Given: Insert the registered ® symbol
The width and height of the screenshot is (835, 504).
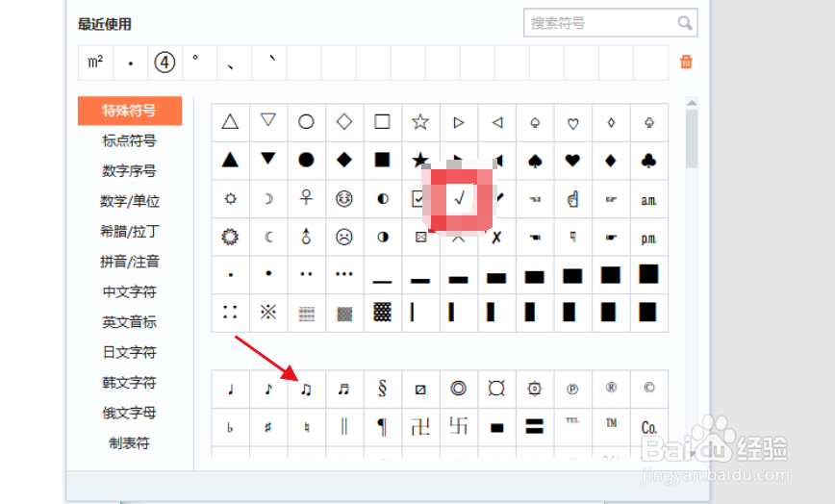Looking at the screenshot, I should click(612, 390).
